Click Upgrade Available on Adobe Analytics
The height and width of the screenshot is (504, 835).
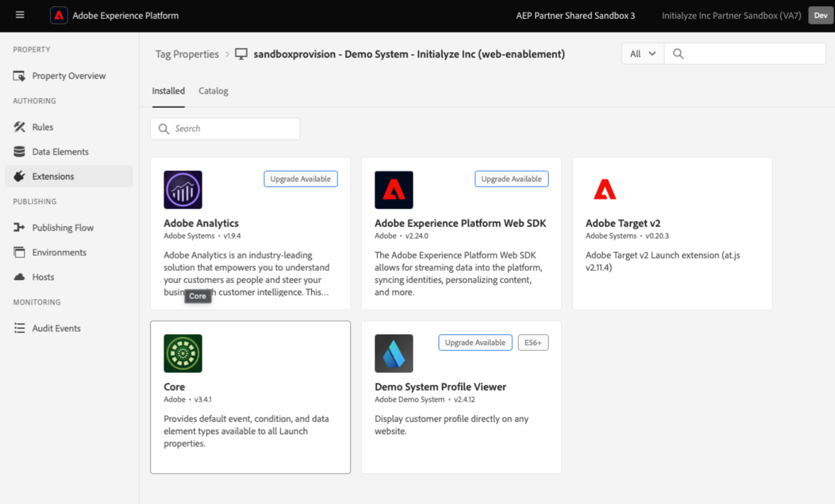tap(301, 179)
